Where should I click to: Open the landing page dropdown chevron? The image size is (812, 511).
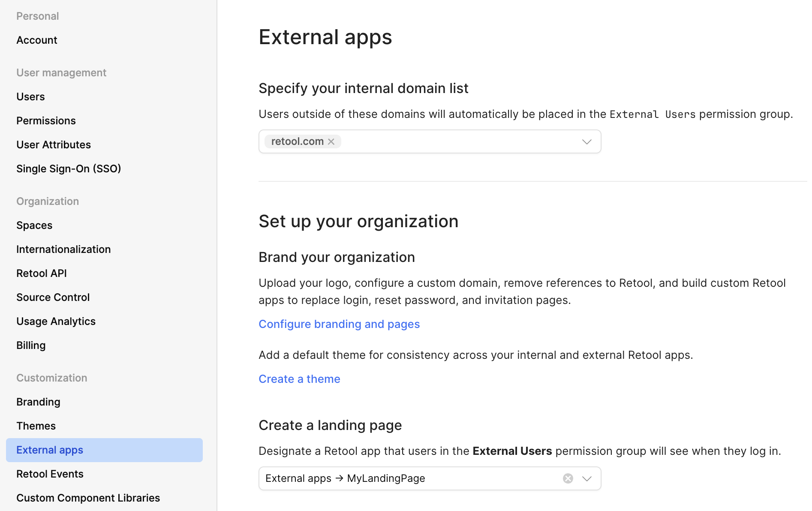pos(586,478)
